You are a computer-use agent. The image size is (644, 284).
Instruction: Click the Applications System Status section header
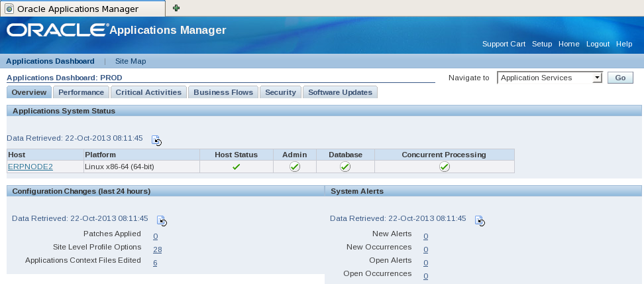click(x=324, y=111)
